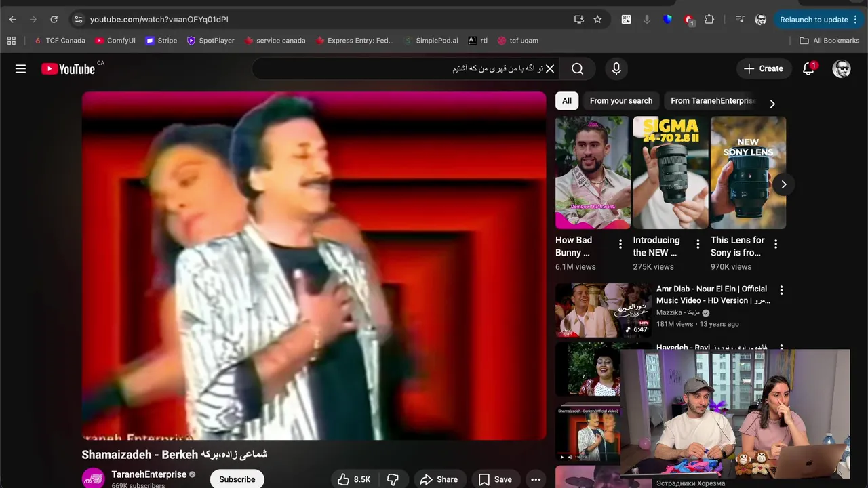
Task: Open more actions three-dot under video
Action: point(536,479)
